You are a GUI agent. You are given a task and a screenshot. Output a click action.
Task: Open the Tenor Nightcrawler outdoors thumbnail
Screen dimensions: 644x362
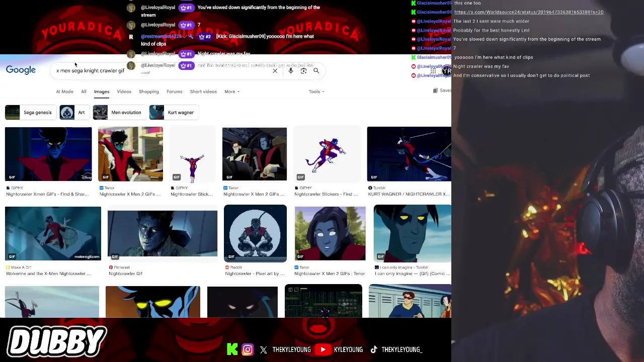click(x=330, y=233)
